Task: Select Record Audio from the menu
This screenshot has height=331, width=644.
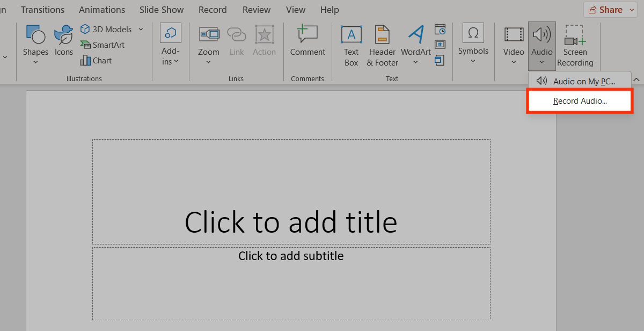Action: [580, 101]
